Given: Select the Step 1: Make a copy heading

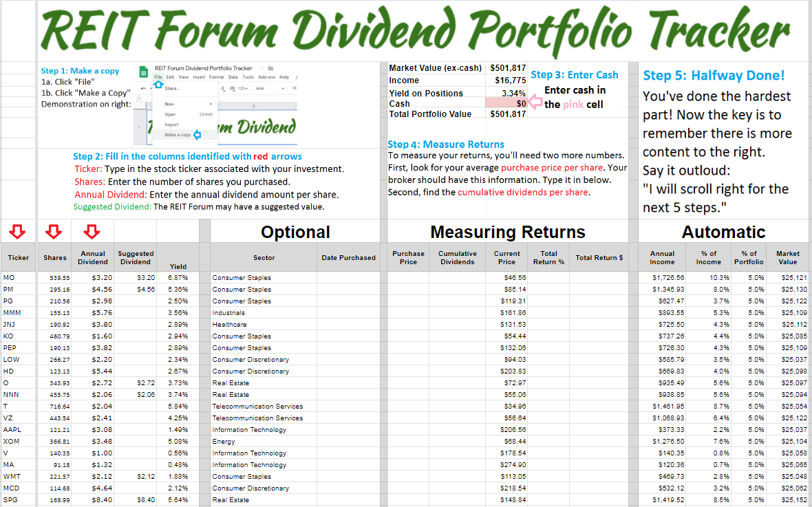Looking at the screenshot, I should pos(81,71).
